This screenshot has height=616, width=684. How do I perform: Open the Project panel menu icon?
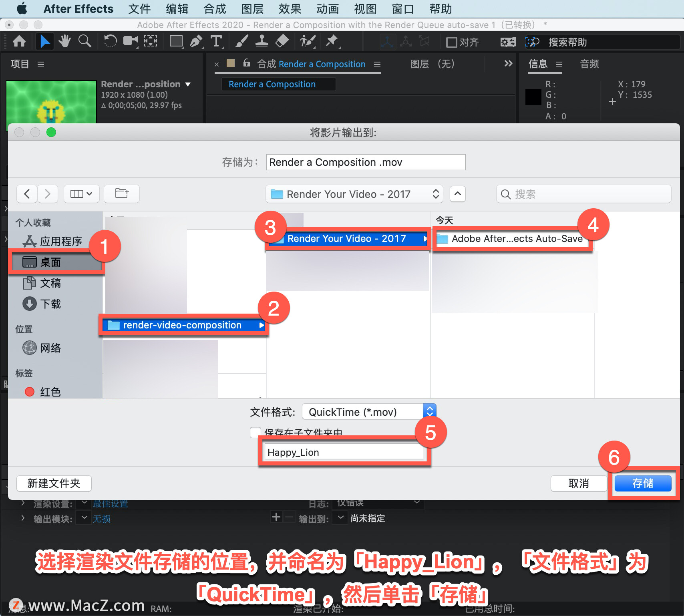click(x=41, y=64)
